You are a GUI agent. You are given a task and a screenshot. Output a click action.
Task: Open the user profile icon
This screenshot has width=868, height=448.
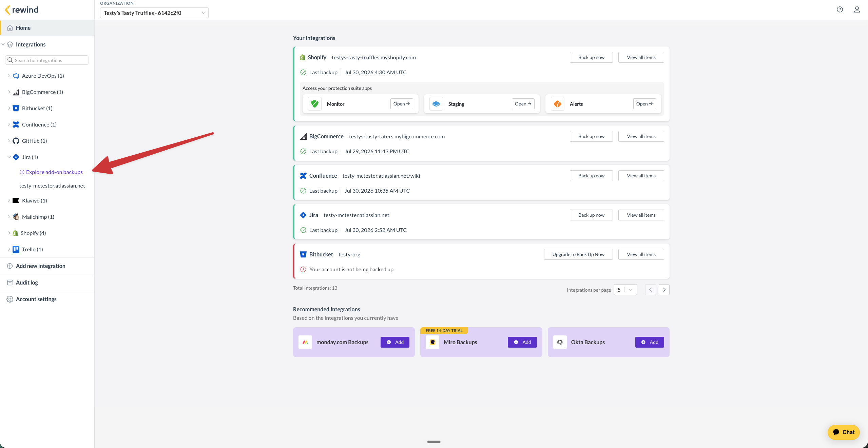(x=857, y=9)
